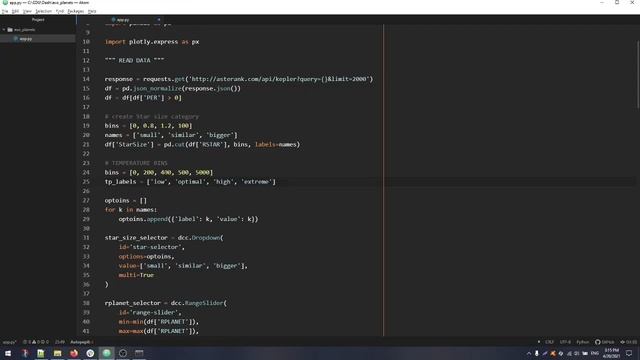The image size is (640, 360).
Task: Select the Project panel header
Action: click(38, 20)
